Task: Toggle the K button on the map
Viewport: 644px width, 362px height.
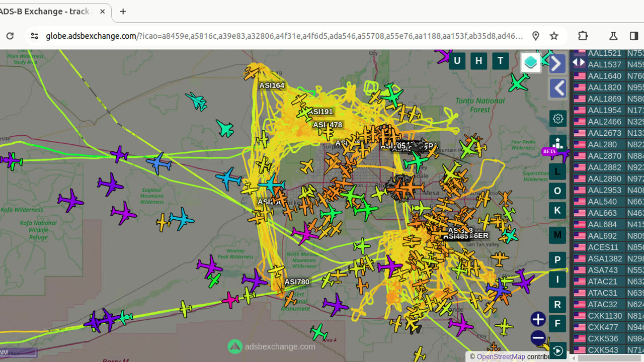Action: [557, 210]
